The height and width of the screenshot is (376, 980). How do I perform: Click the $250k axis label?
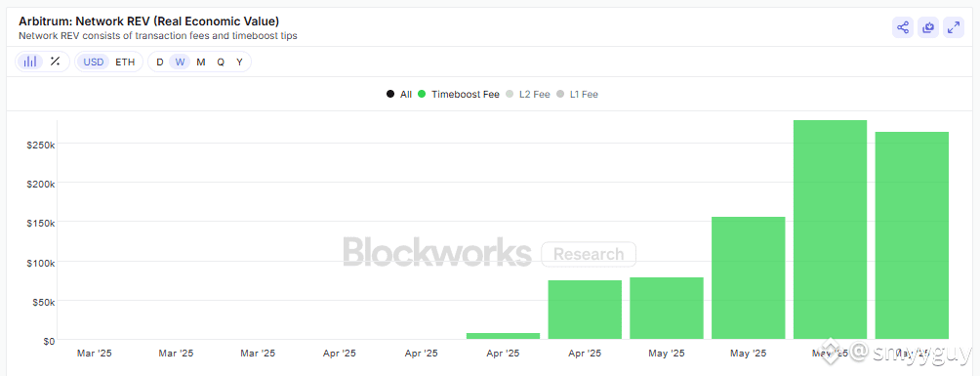41,145
